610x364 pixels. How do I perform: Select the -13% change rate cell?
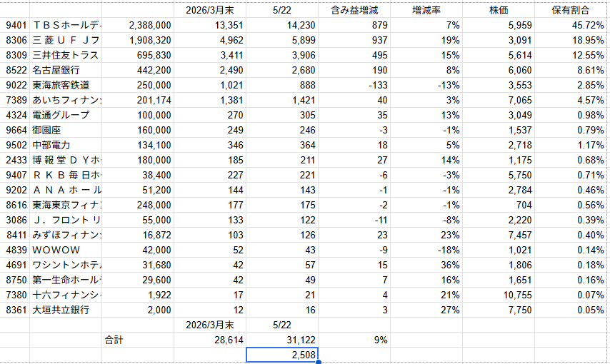[x=426, y=85]
